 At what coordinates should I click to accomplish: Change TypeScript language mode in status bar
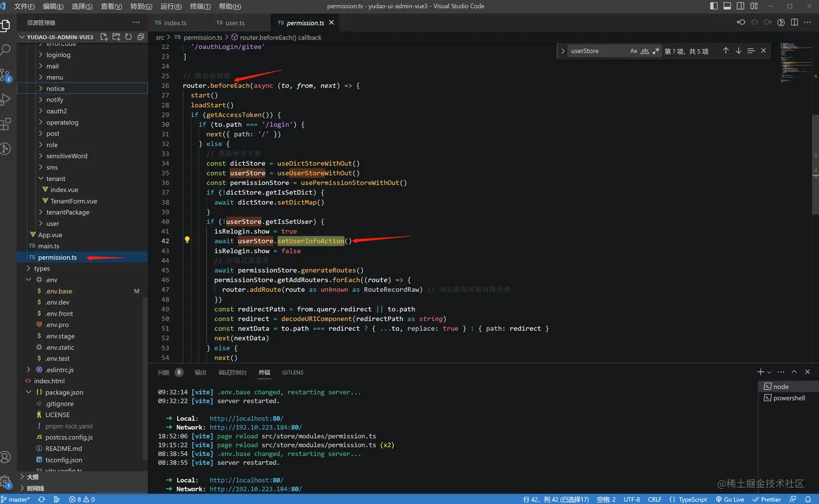click(x=693, y=499)
